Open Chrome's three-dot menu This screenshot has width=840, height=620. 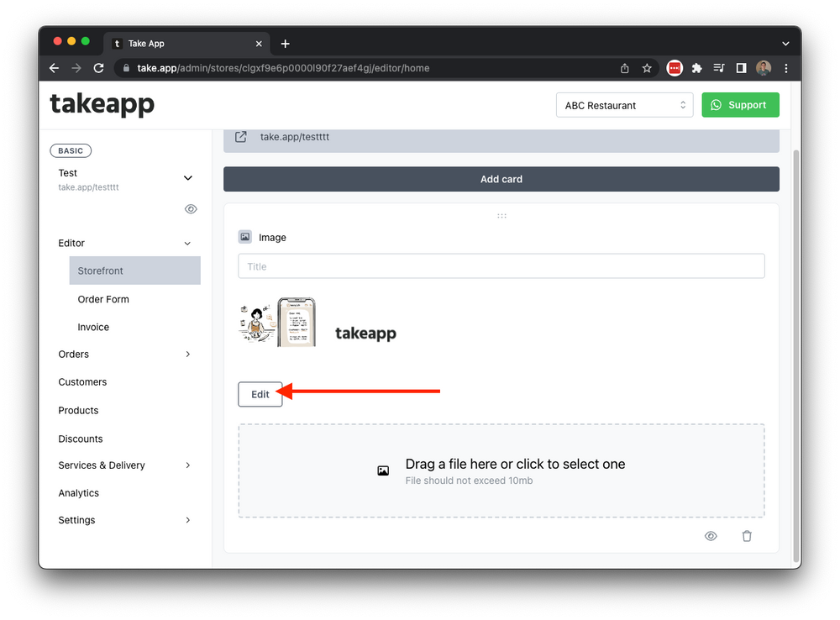786,68
